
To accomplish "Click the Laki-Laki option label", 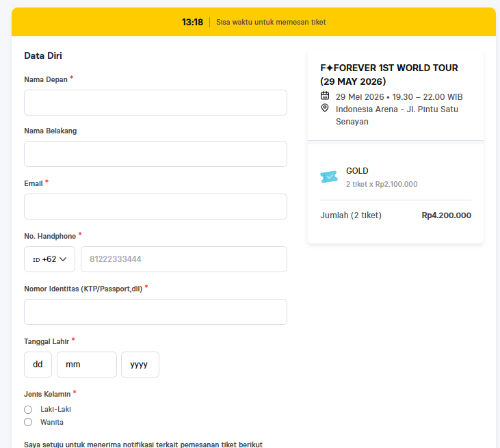I will (x=55, y=410).
